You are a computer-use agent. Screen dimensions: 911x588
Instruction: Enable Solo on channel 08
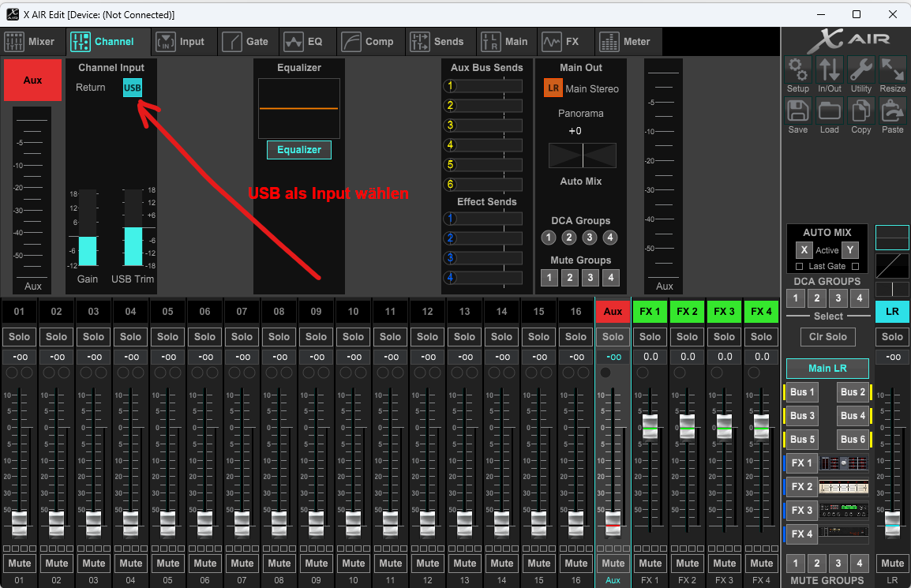279,337
